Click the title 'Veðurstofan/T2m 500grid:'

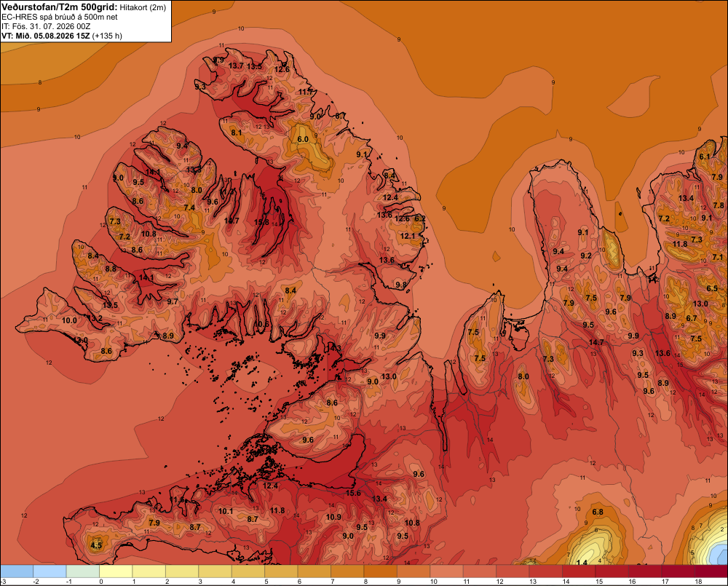point(60,7)
